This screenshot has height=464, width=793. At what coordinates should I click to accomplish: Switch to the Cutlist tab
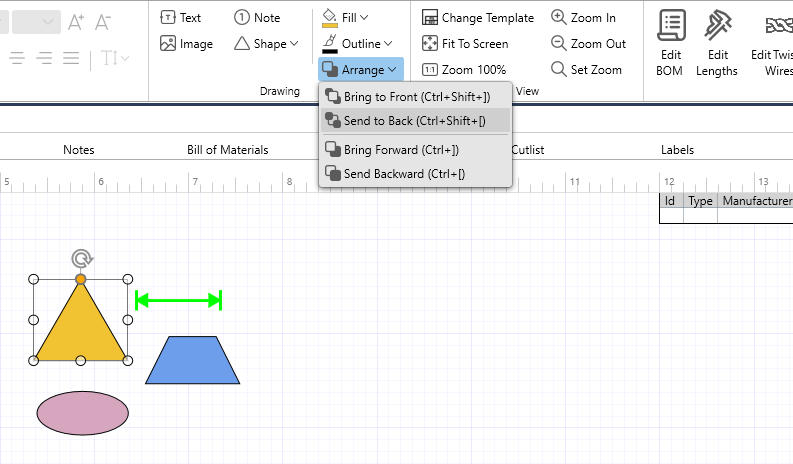point(527,150)
